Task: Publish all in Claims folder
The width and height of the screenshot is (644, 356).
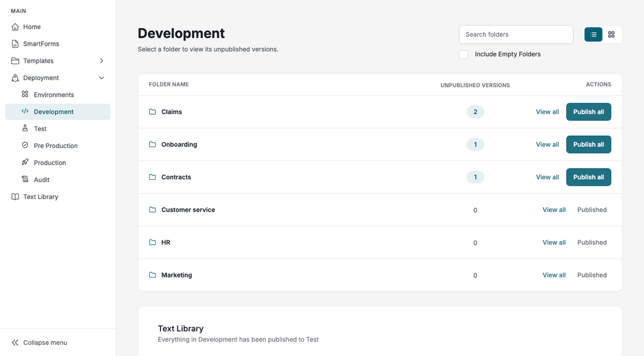Action: point(588,112)
